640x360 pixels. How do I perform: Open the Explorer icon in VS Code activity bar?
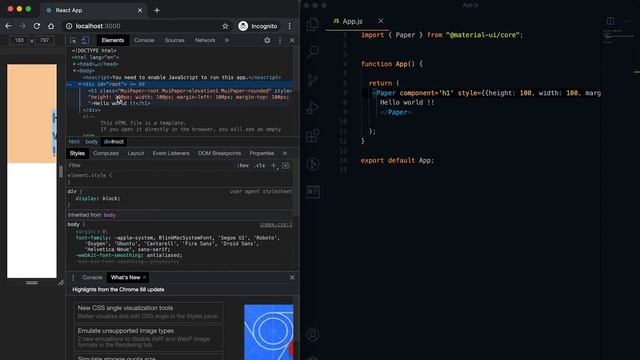pos(313,24)
